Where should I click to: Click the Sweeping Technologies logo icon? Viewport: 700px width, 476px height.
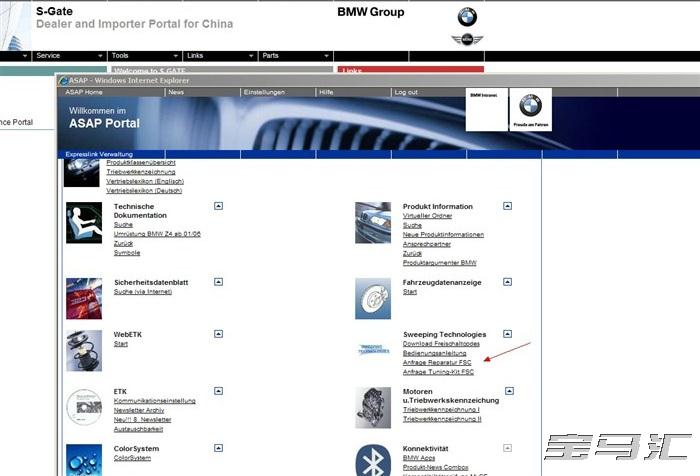coord(374,349)
